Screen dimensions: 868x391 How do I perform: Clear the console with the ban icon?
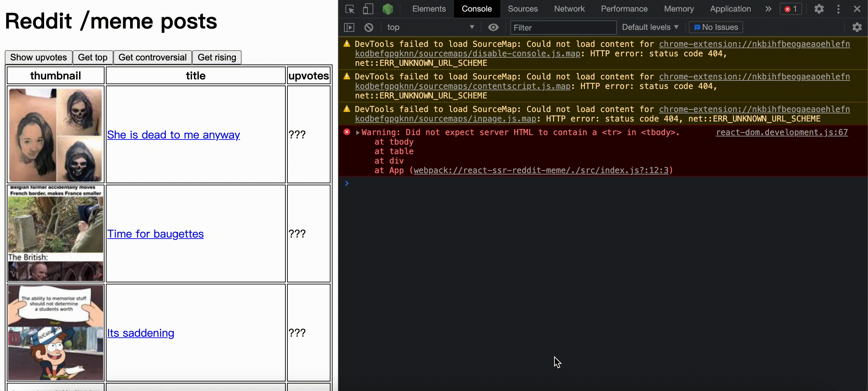[x=369, y=27]
